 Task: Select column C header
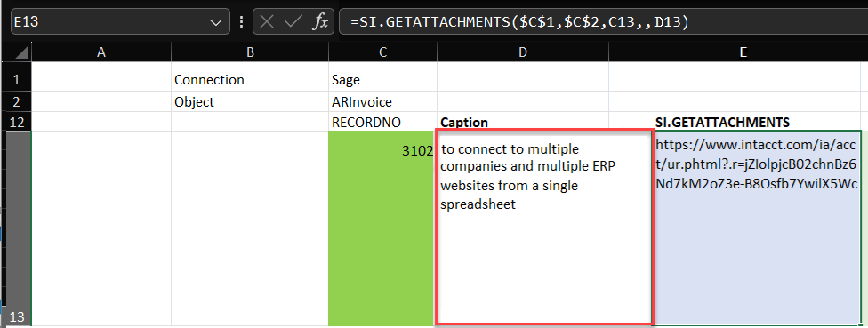(x=383, y=52)
